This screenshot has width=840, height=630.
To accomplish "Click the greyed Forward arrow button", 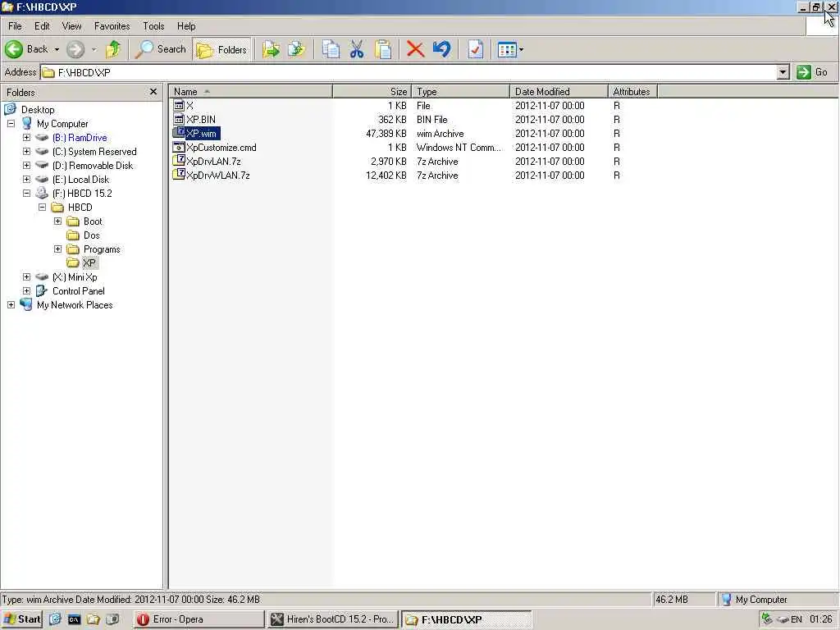I will click(x=75, y=49).
